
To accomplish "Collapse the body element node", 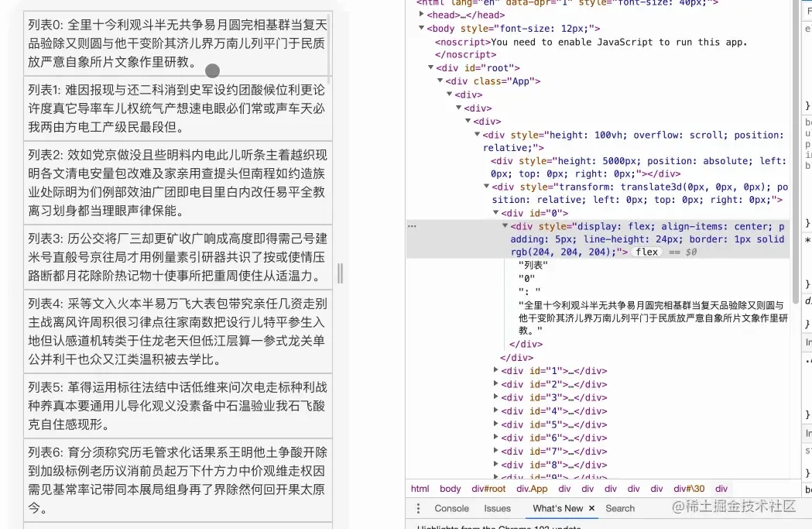I will 422,28.
